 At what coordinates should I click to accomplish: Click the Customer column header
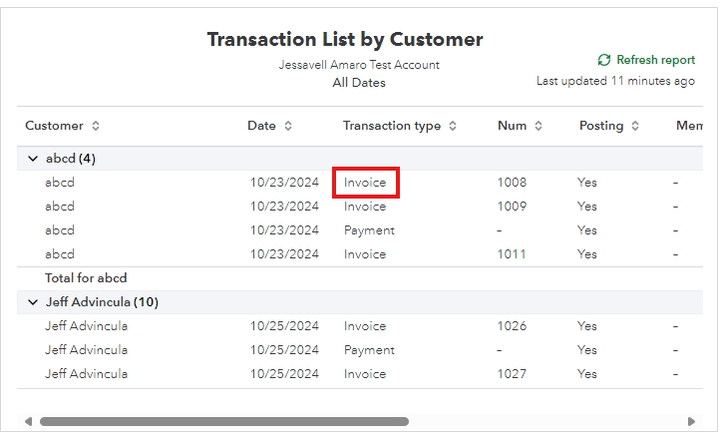[x=54, y=126]
